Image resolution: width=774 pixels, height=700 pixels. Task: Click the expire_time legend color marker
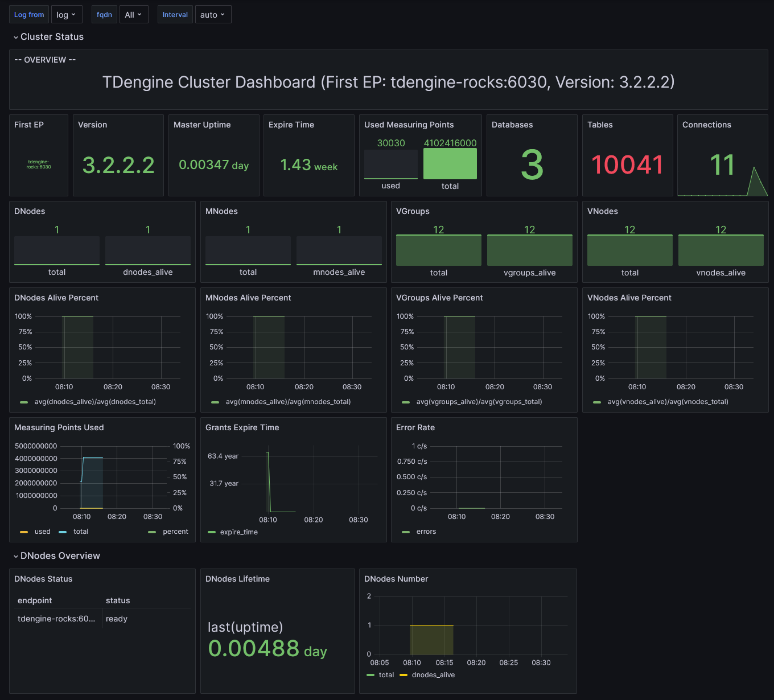click(212, 532)
